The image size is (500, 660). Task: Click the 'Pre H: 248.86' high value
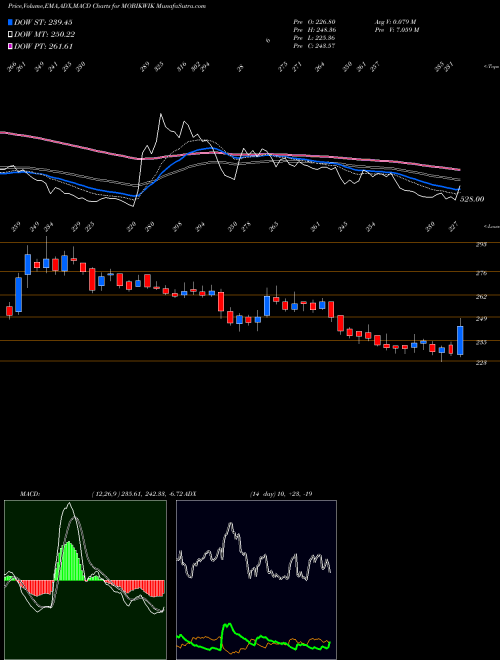tap(314, 30)
